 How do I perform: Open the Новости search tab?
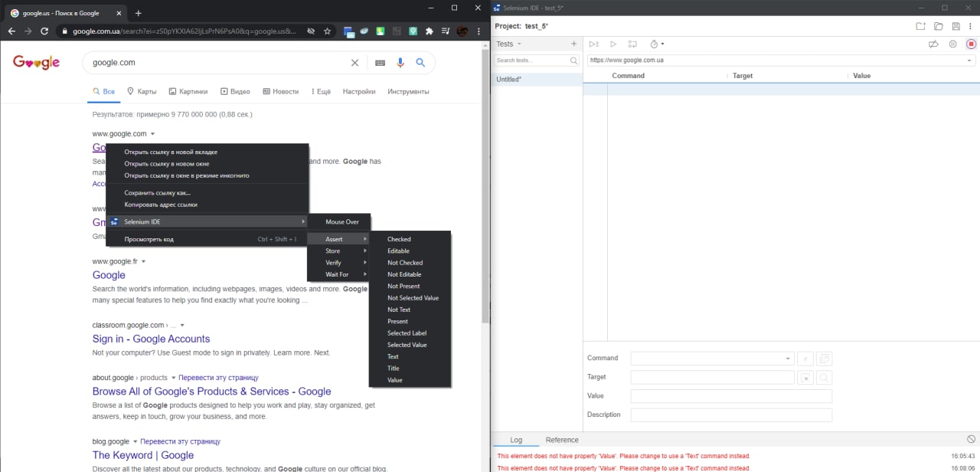click(x=281, y=91)
